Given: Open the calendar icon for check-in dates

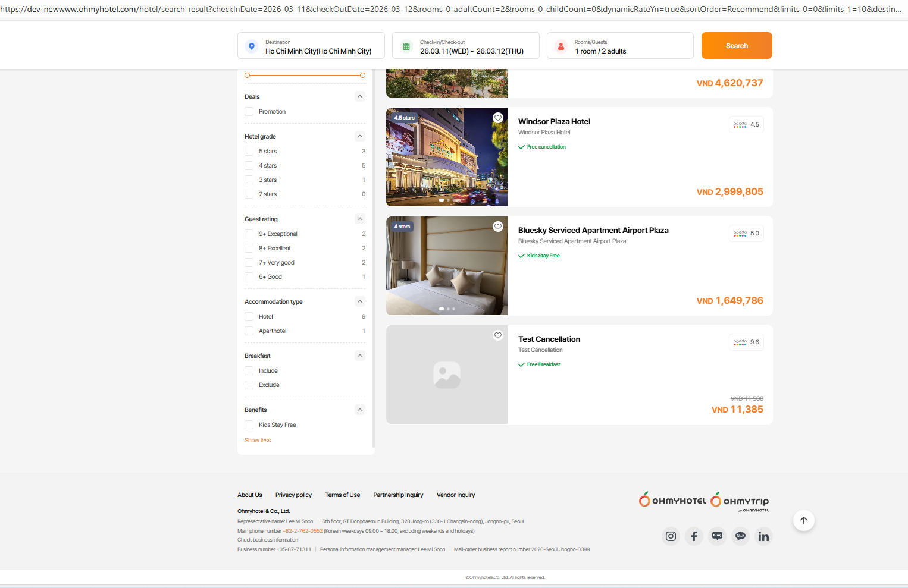Looking at the screenshot, I should (x=406, y=46).
